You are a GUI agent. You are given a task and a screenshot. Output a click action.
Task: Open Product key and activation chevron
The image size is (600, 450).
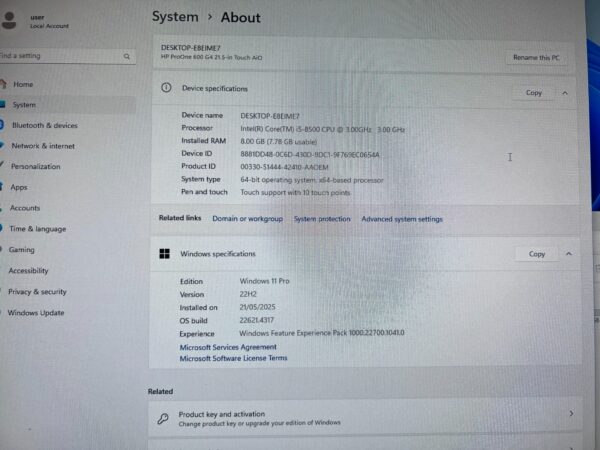pos(571,414)
